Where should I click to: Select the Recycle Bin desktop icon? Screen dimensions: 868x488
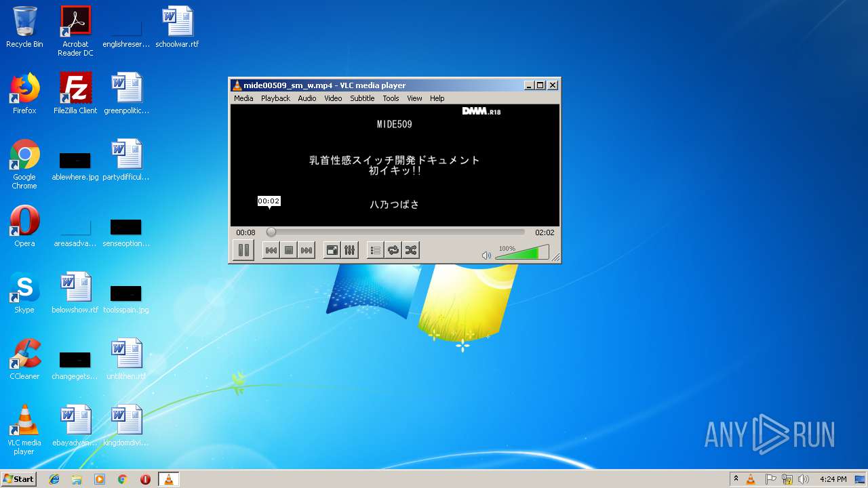[24, 27]
